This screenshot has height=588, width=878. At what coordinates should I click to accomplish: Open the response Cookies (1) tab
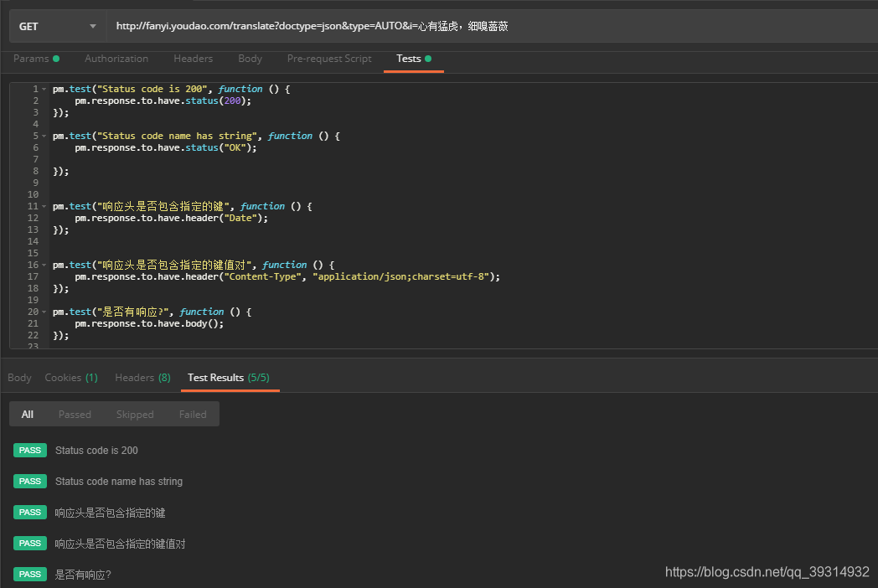[x=71, y=378]
